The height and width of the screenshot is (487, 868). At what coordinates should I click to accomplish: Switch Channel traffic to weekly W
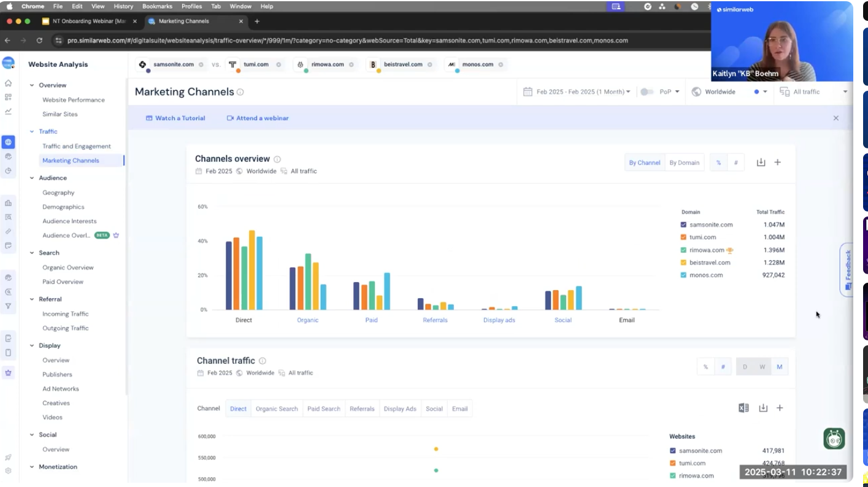(x=762, y=367)
